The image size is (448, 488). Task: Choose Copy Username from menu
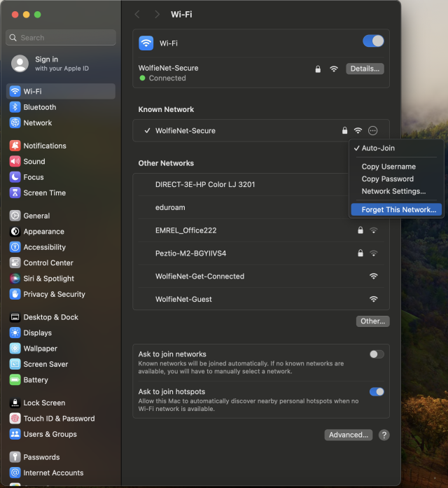[396, 167]
